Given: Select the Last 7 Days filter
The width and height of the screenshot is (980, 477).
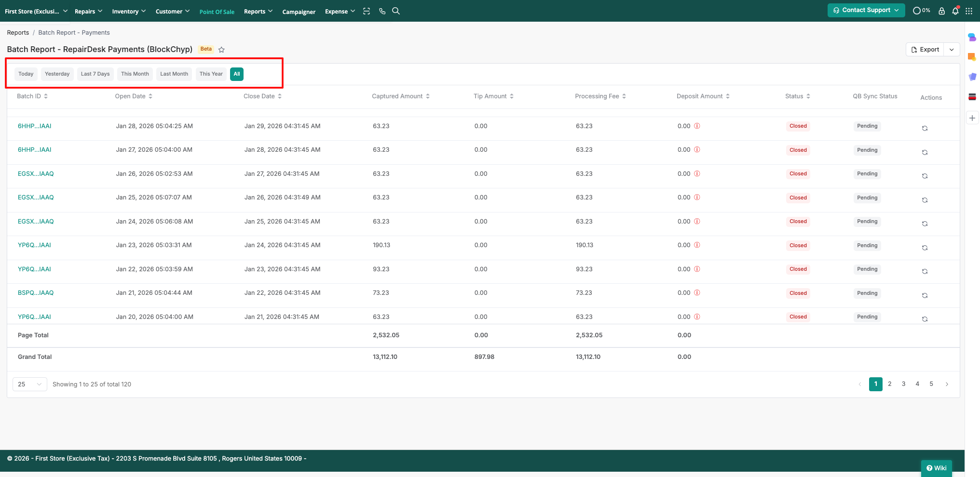Looking at the screenshot, I should [x=95, y=74].
